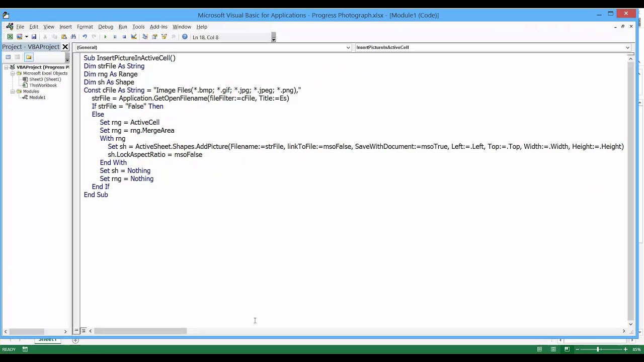Open the Edit menu

[34, 27]
